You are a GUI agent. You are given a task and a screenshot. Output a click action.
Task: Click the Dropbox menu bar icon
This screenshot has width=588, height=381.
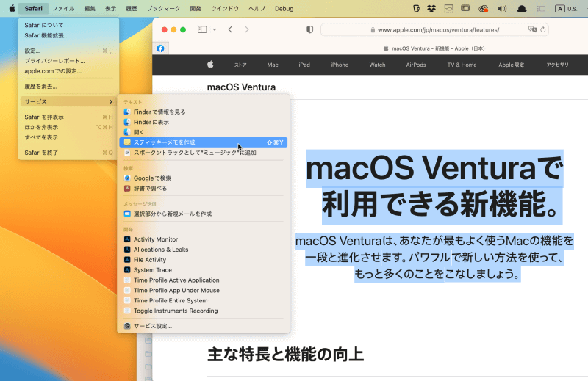[431, 8]
